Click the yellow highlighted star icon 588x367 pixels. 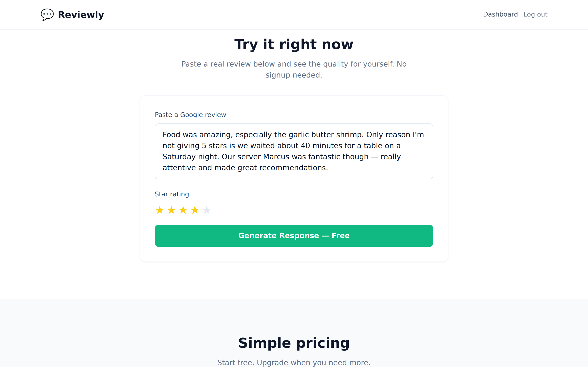[x=160, y=210]
